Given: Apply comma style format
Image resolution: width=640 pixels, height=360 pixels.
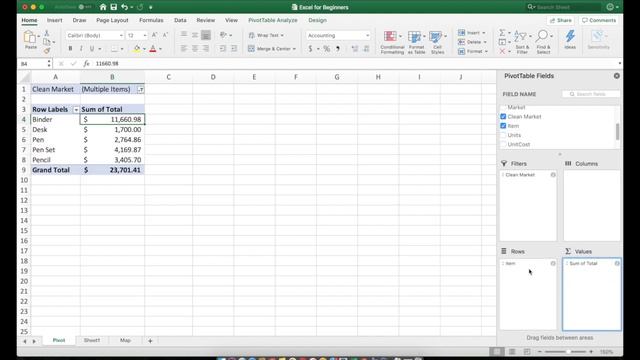Looking at the screenshot, I should click(x=338, y=49).
